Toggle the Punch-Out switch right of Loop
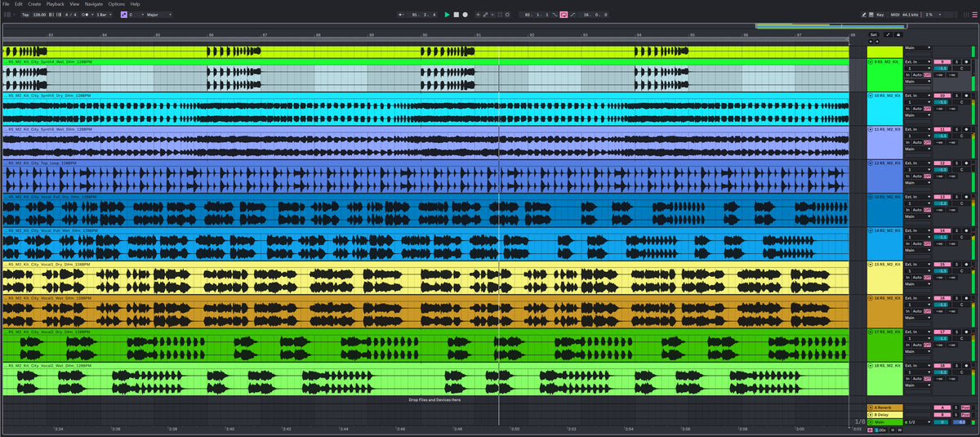The image size is (980, 437). (572, 15)
